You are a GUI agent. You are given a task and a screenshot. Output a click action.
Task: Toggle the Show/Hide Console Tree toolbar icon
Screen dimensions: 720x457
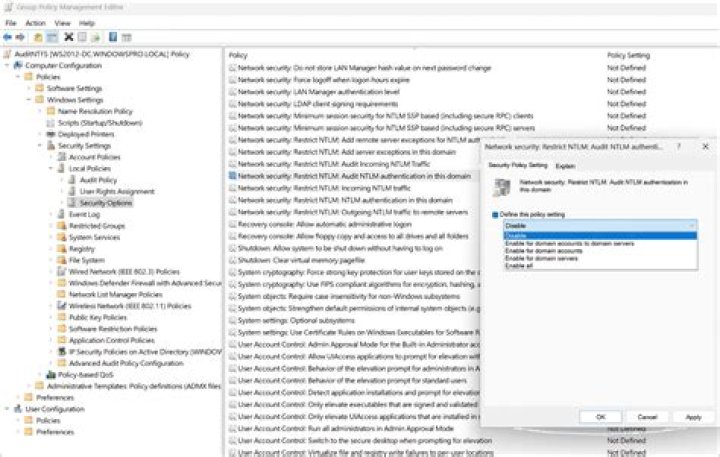(52, 37)
